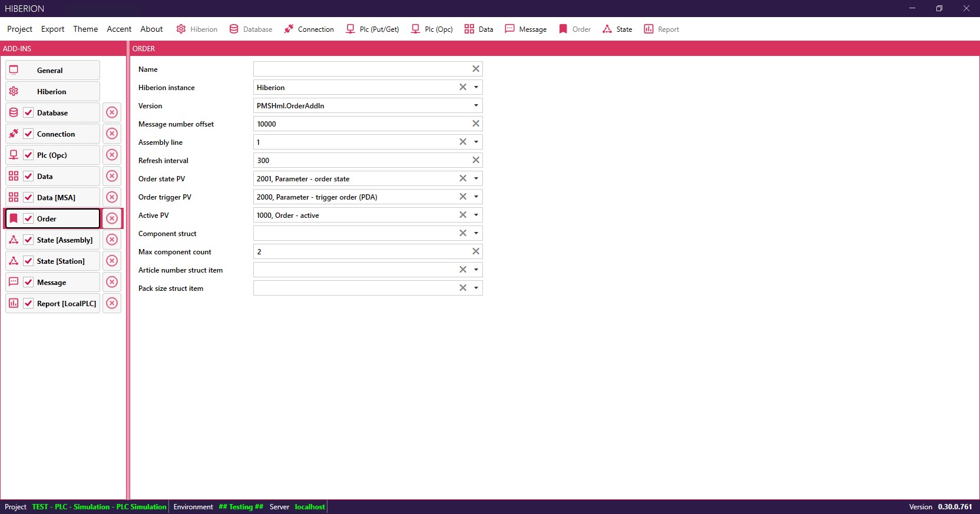Remove the Data add-in with its circle-x

click(112, 176)
